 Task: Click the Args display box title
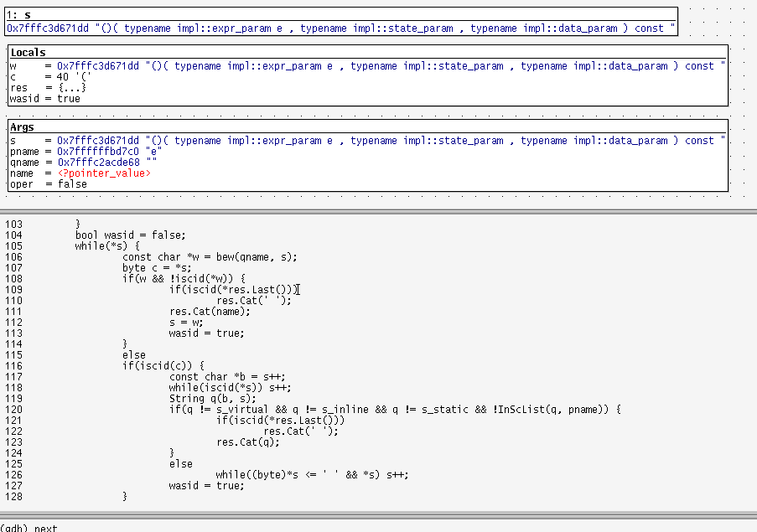(x=23, y=127)
